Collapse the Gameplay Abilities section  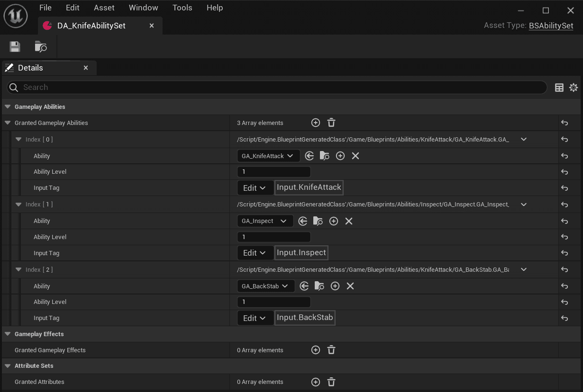(8, 107)
